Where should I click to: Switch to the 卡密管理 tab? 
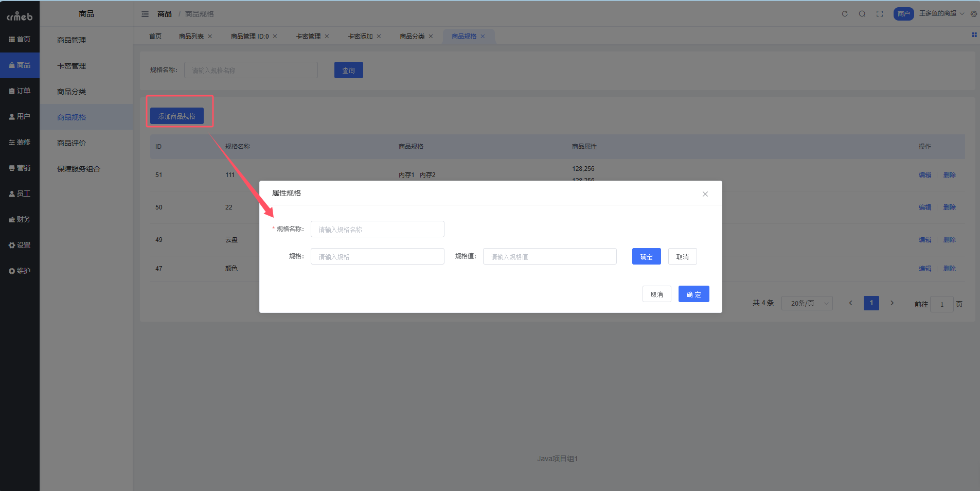308,37
